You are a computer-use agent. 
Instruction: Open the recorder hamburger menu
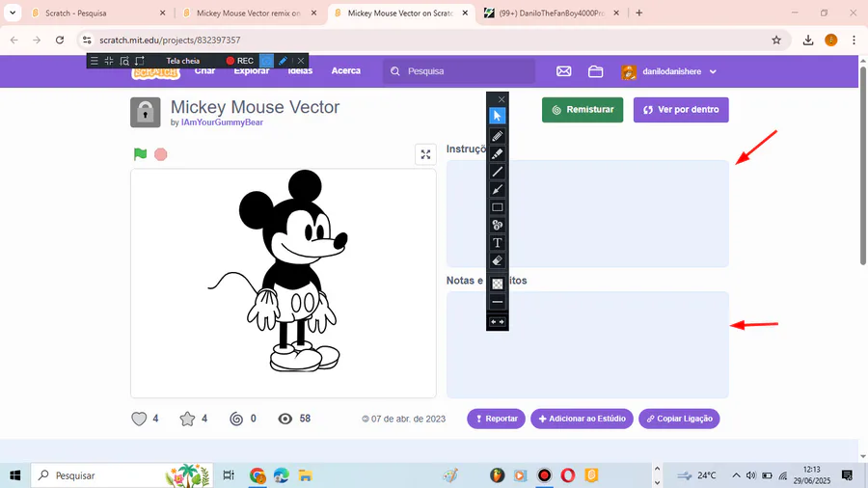(95, 61)
